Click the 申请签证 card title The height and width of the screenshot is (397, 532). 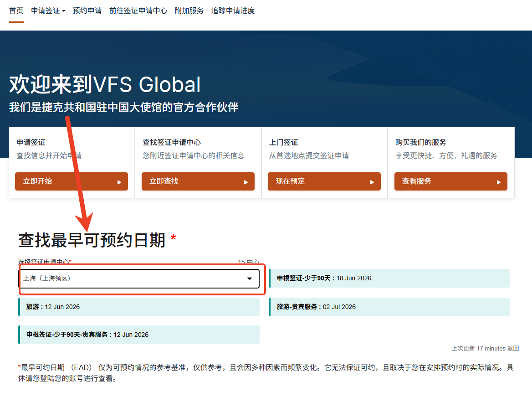point(31,142)
